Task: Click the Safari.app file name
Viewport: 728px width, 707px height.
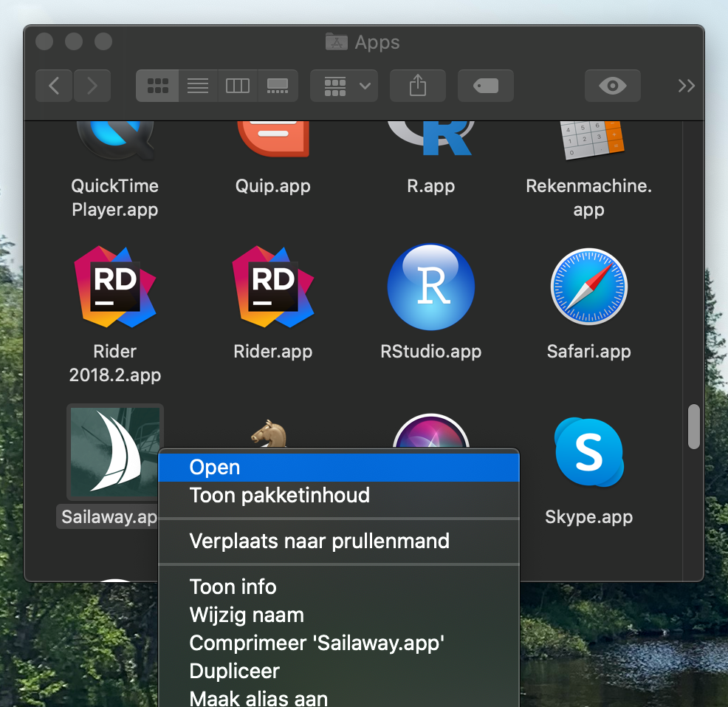Action: point(588,352)
